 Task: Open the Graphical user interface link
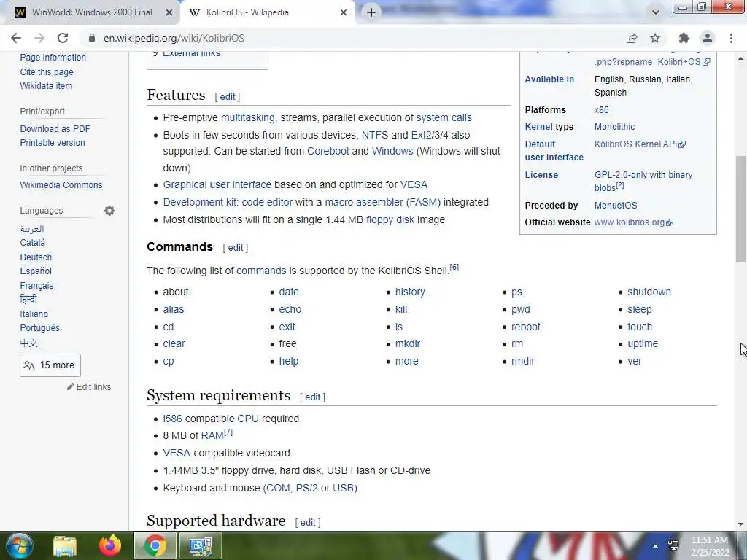(217, 184)
